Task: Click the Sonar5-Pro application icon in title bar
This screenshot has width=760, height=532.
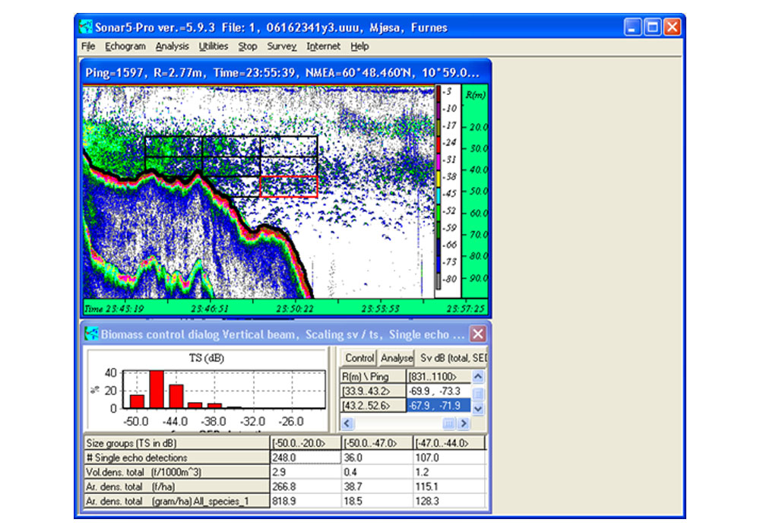Action: click(87, 27)
